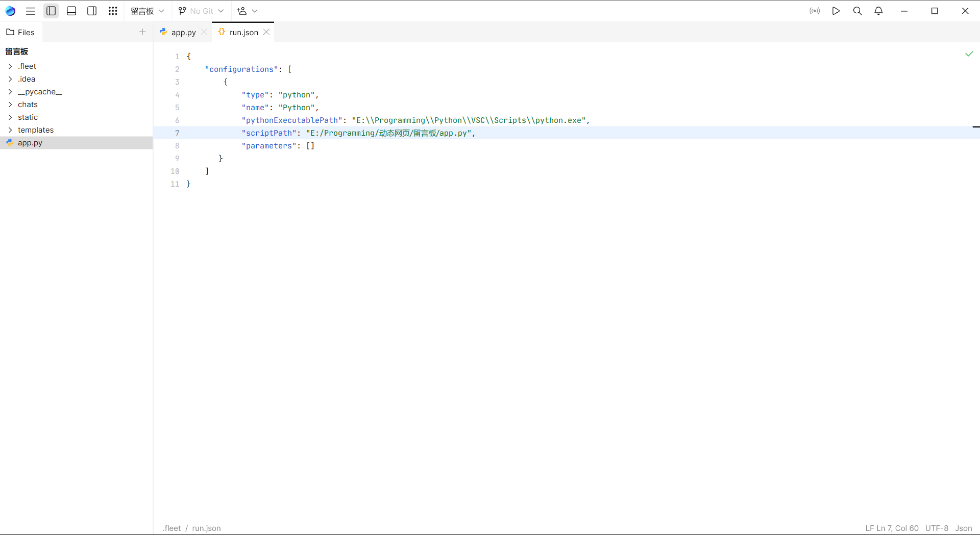
Task: Toggle the bottom panel visibility
Action: [x=71, y=11]
